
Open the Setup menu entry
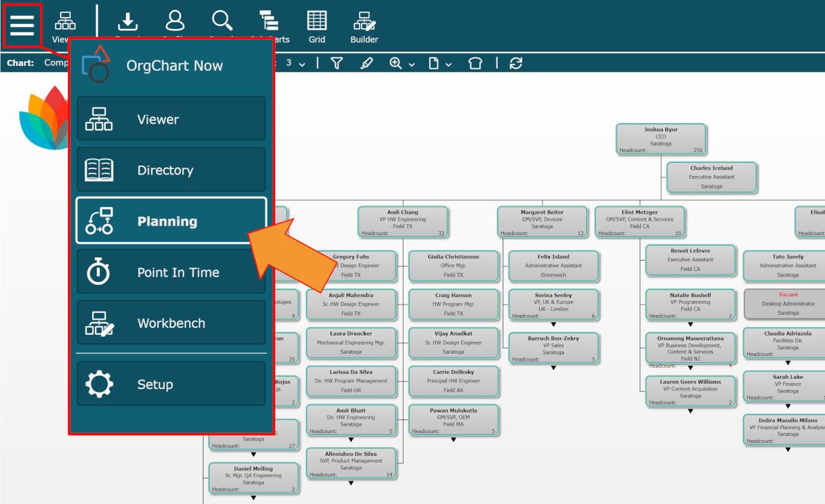[x=170, y=384]
